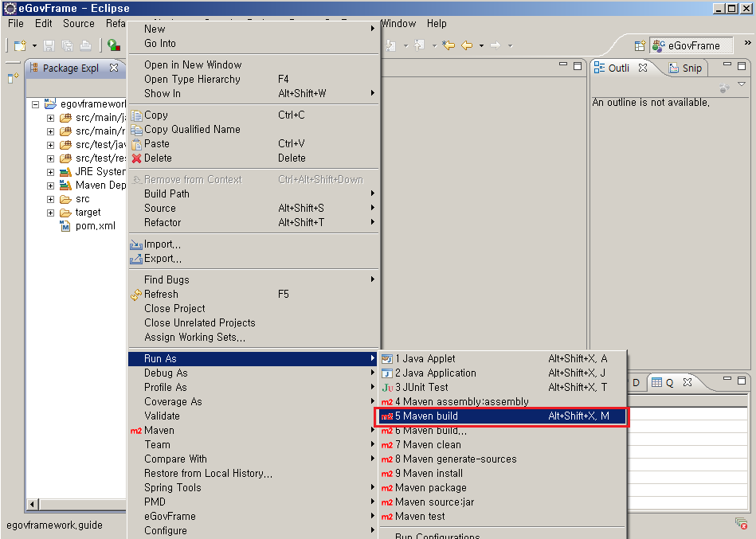Viewport: 756px width, 539px height.
Task: Open the perspective switcher icon beside eGovFrame
Action: coord(639,46)
